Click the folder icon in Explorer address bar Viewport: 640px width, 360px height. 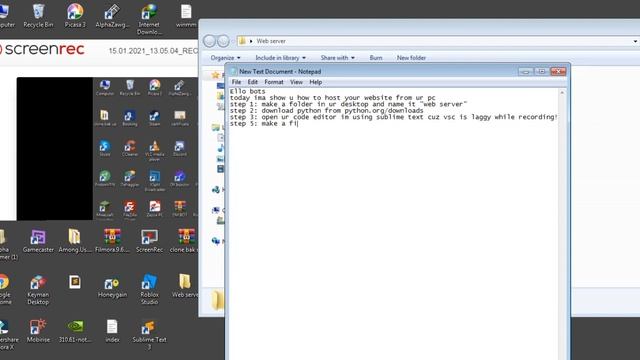242,41
